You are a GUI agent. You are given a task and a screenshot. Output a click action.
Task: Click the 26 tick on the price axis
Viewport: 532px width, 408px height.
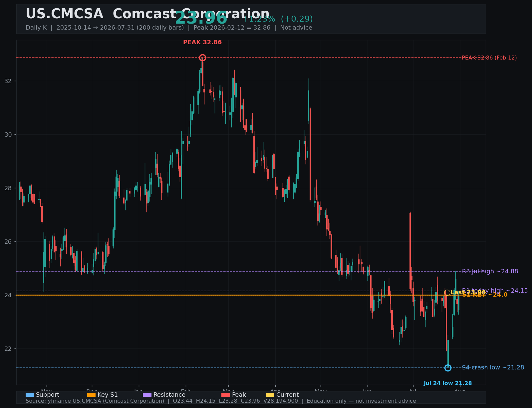coord(7,242)
